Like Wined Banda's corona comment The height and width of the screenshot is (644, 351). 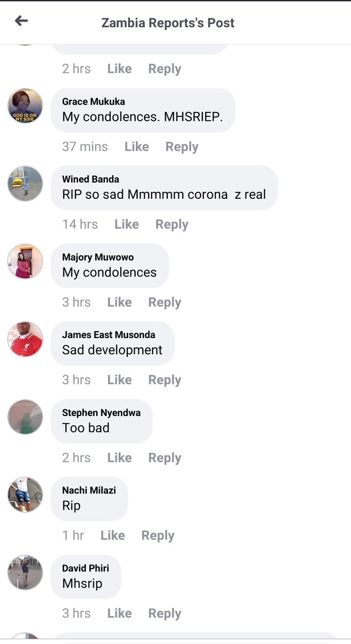point(127,224)
